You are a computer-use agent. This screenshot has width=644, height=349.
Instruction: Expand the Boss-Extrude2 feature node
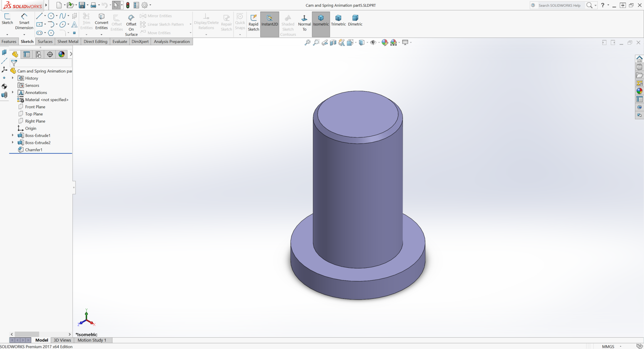click(x=13, y=142)
